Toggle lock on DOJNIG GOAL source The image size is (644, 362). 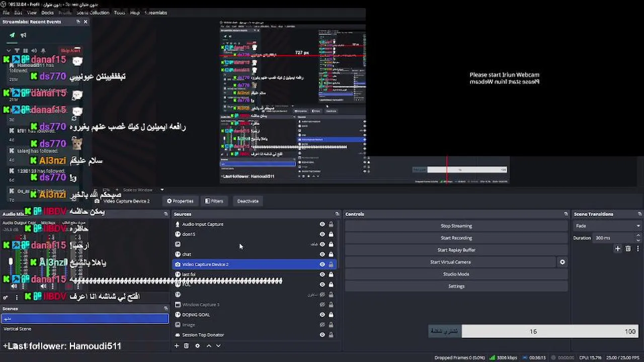click(331, 315)
